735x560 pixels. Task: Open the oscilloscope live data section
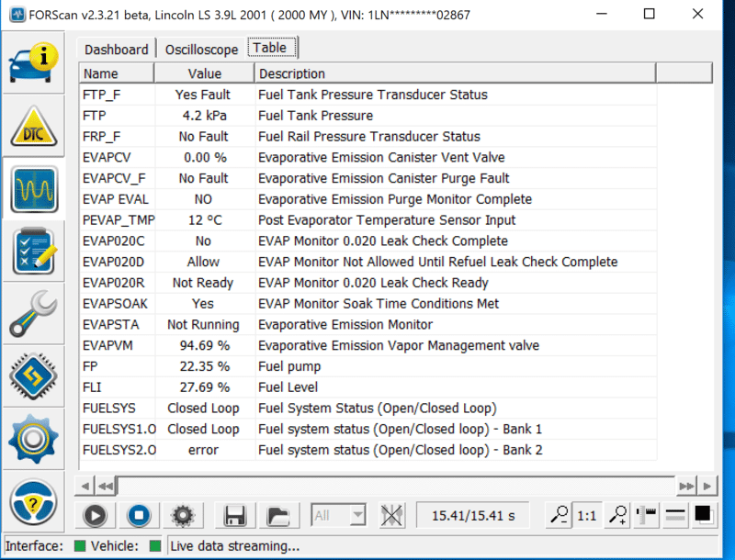coord(34,188)
